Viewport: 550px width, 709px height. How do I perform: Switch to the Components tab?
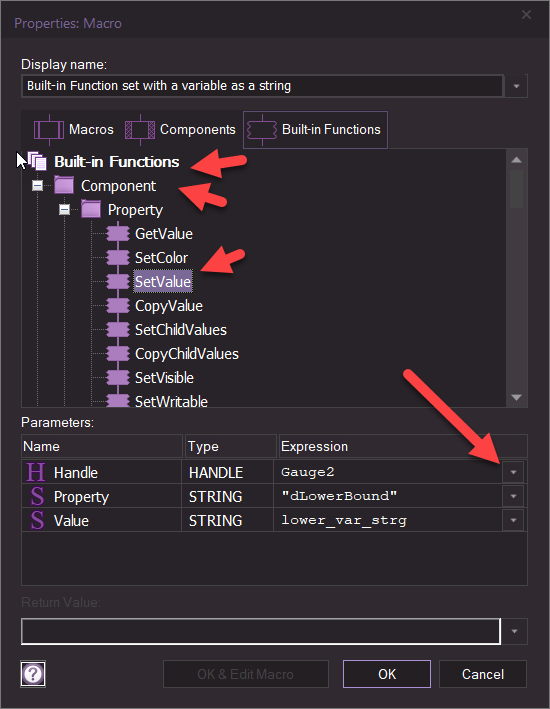pyautogui.click(x=180, y=130)
